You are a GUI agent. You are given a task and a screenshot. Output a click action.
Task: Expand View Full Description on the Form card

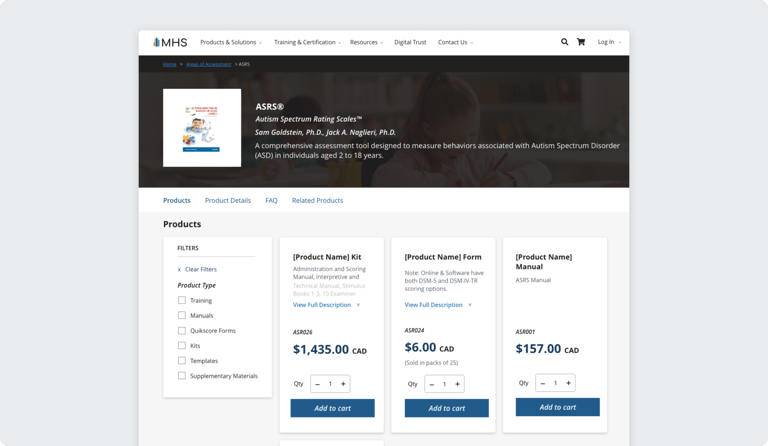click(438, 305)
